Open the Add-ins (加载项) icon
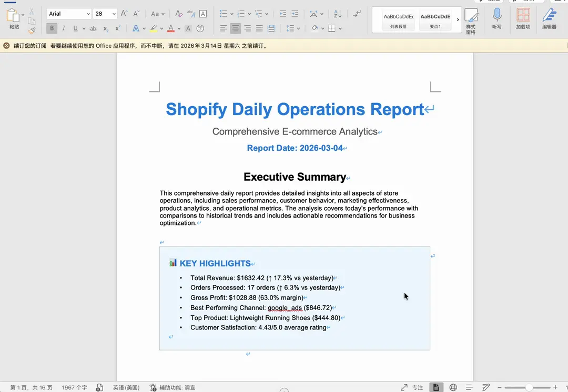This screenshot has width=568, height=392. tap(523, 17)
